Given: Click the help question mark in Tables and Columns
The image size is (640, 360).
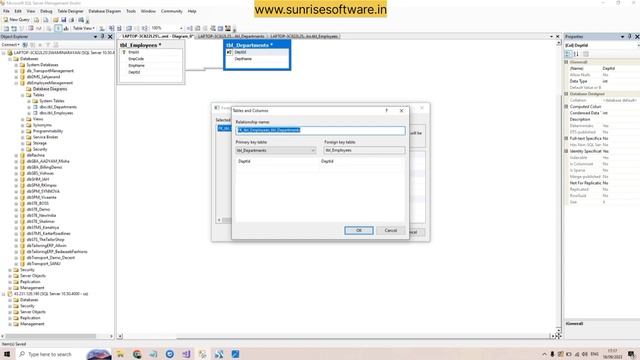Looking at the screenshot, I should pyautogui.click(x=387, y=110).
